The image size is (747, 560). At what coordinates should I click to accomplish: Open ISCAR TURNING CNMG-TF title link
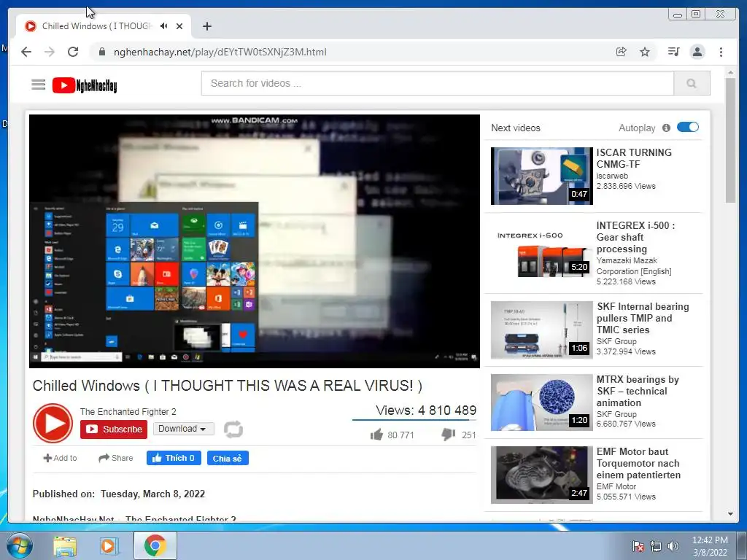(x=634, y=158)
